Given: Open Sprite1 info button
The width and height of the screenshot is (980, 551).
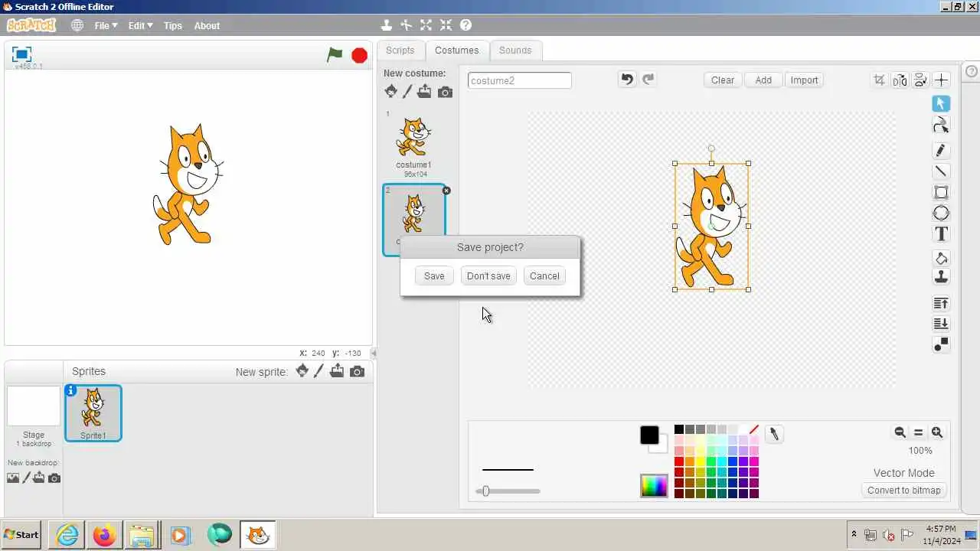Looking at the screenshot, I should 71,391.
